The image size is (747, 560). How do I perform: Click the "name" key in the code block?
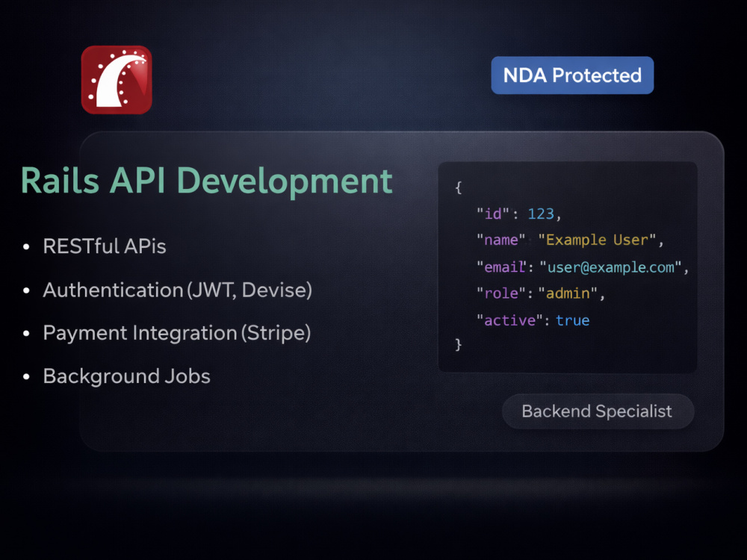[x=500, y=240]
